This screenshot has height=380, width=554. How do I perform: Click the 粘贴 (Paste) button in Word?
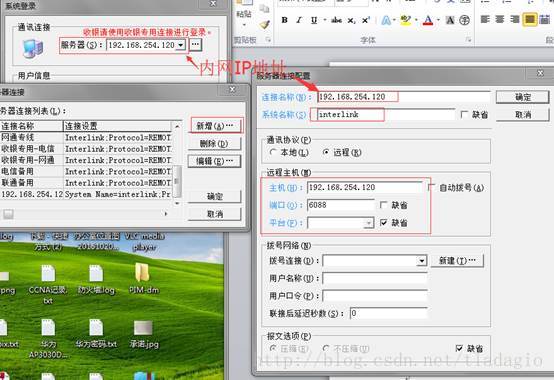point(243,14)
